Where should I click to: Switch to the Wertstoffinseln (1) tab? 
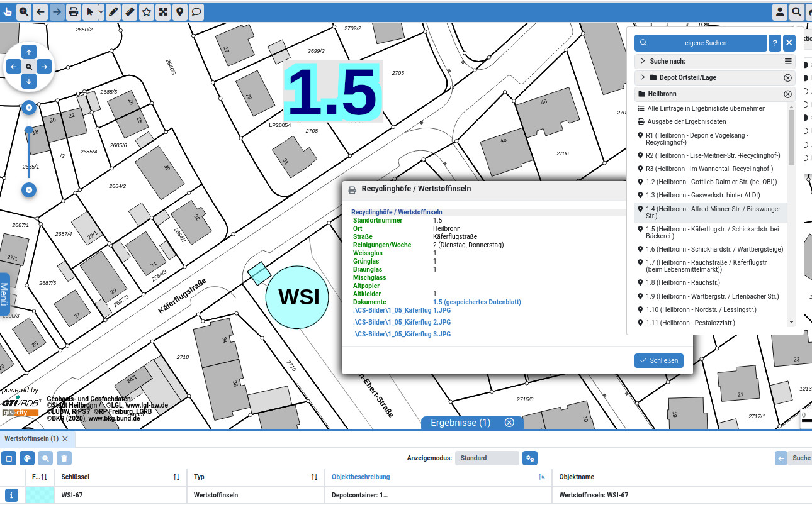[x=31, y=438]
